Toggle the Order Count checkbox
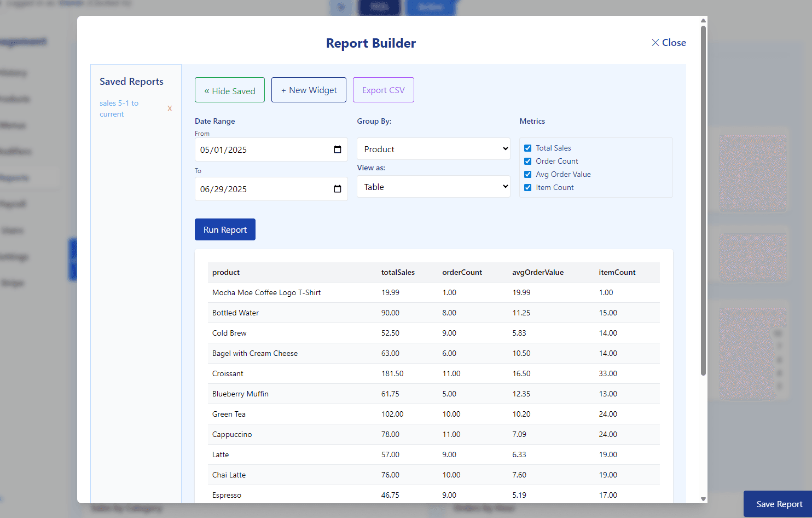This screenshot has height=518, width=812. 528,162
